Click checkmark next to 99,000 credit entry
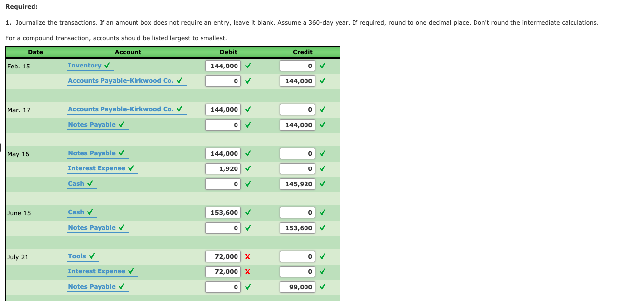644x301 pixels. click(322, 287)
